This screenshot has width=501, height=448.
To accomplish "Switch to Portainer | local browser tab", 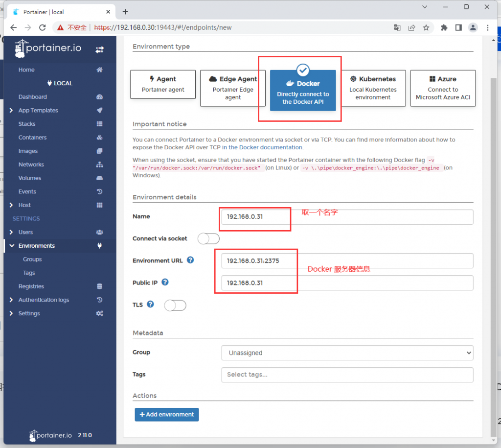I will (x=61, y=12).
